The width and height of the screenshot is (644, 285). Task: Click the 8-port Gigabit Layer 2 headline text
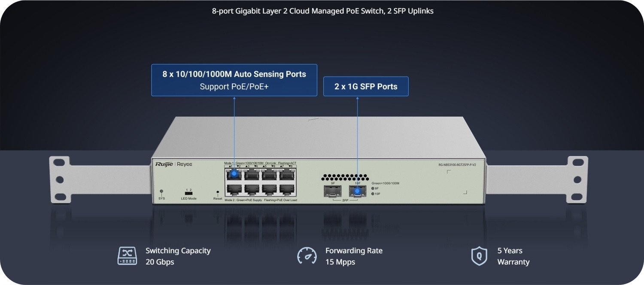pyautogui.click(x=322, y=11)
